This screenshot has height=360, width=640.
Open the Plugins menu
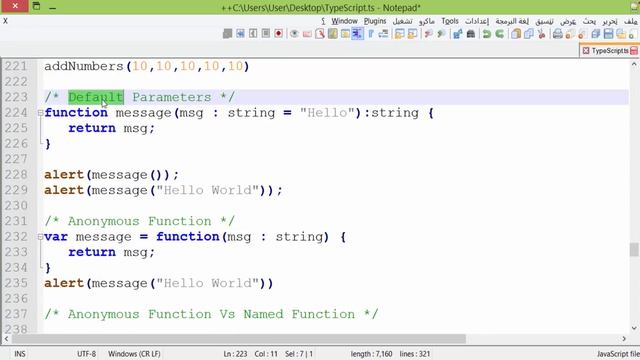coord(375,21)
